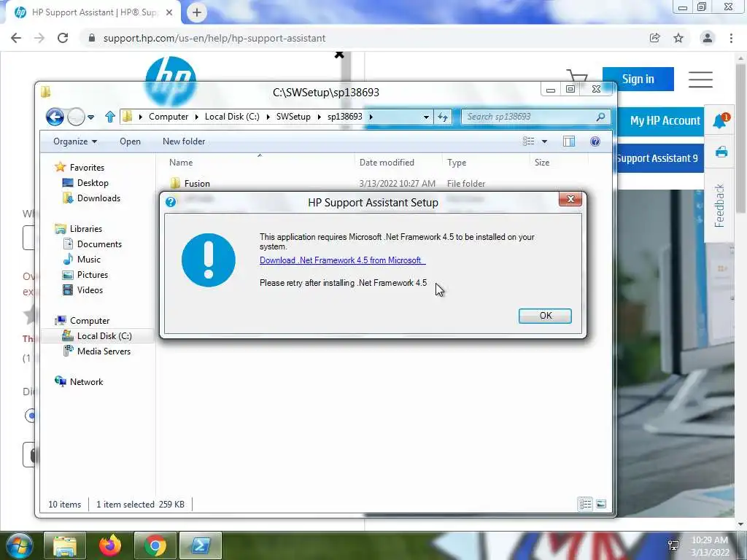This screenshot has width=747, height=560.
Task: Expand arrow after SWSetup in breadcrumb
Action: 320,117
